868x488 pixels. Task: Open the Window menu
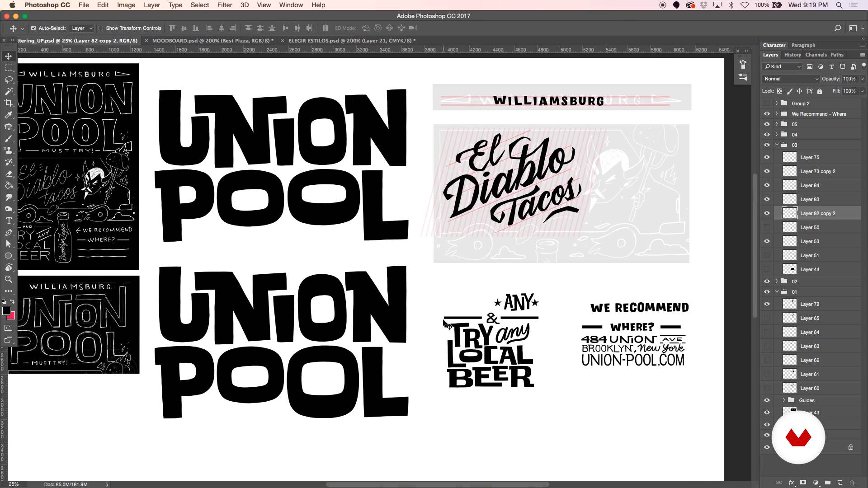tap(291, 5)
